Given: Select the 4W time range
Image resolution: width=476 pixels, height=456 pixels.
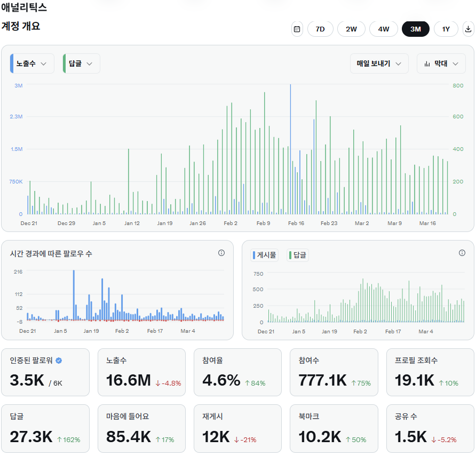Looking at the screenshot, I should tap(383, 29).
